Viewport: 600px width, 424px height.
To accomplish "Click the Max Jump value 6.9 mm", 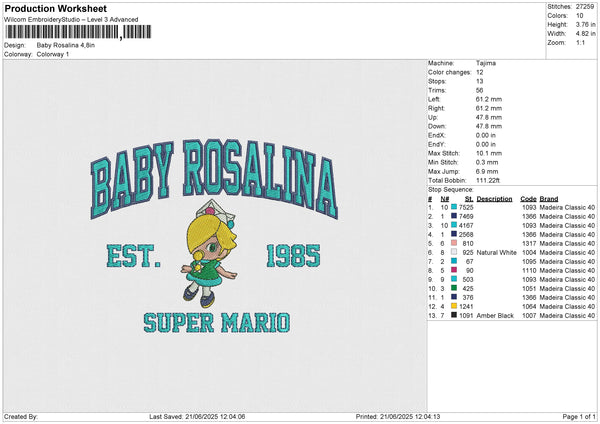I will (x=487, y=171).
